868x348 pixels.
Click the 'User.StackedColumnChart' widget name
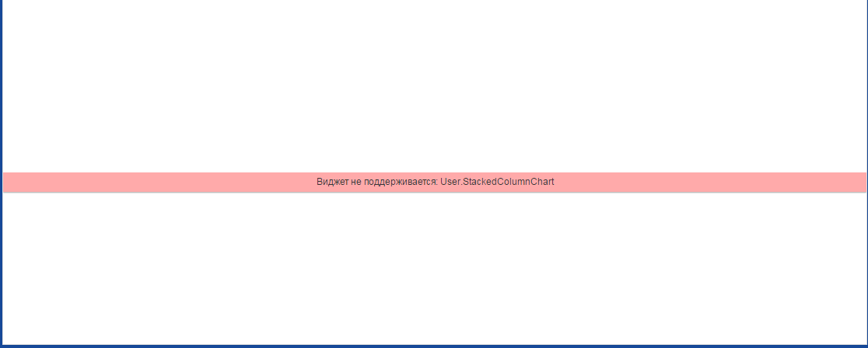click(x=497, y=182)
